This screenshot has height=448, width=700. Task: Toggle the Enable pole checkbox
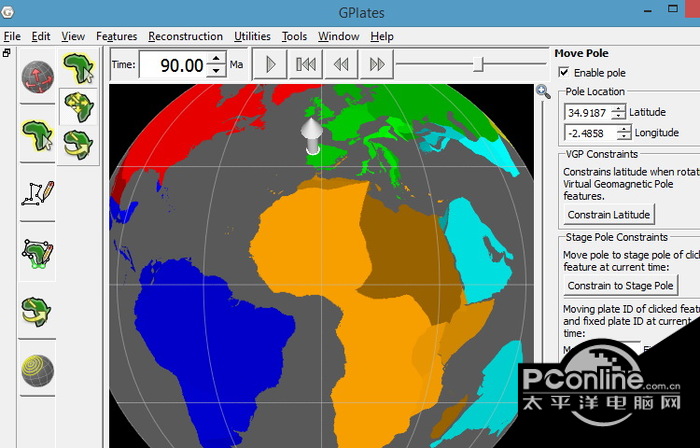[x=564, y=72]
